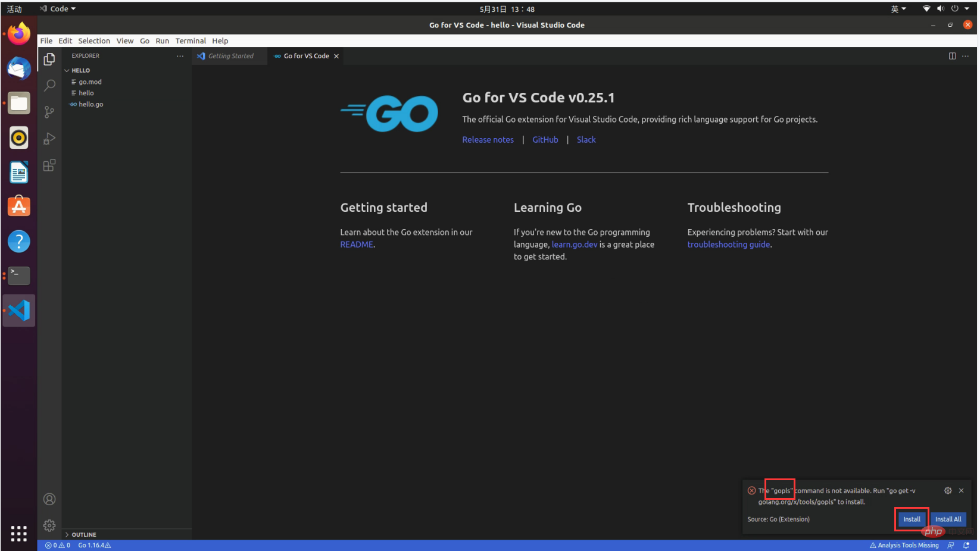This screenshot has height=551, width=980.
Task: Open the clock and calendar panel
Action: [x=507, y=9]
